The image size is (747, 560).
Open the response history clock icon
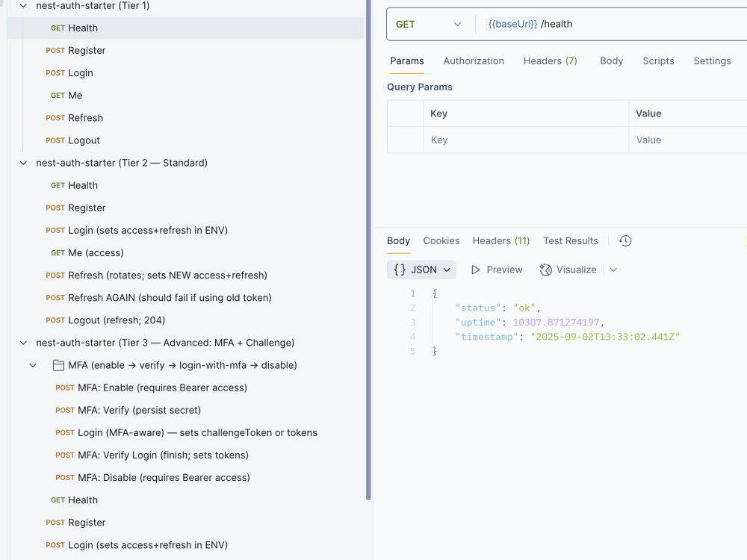pos(625,241)
